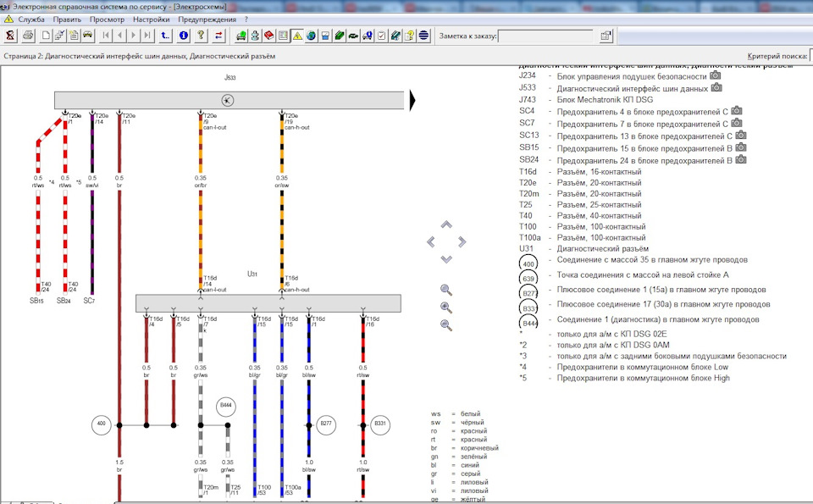This screenshot has height=504, width=813.
Task: Click the blue info icon in toolbar
Action: point(184,36)
